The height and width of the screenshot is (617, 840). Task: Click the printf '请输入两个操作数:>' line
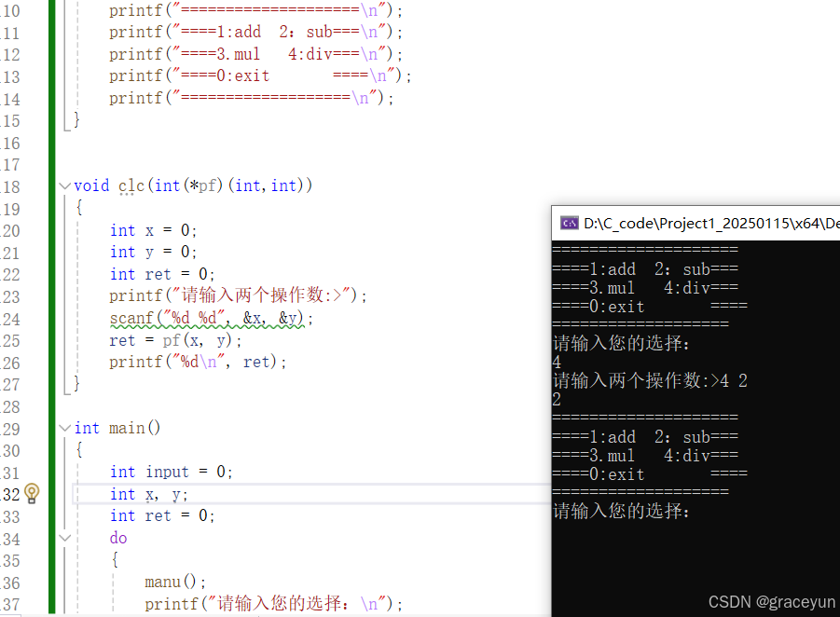click(238, 295)
